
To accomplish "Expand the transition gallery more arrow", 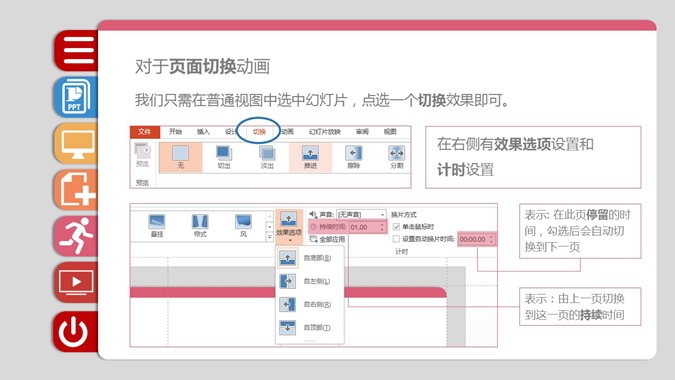I will [x=269, y=237].
